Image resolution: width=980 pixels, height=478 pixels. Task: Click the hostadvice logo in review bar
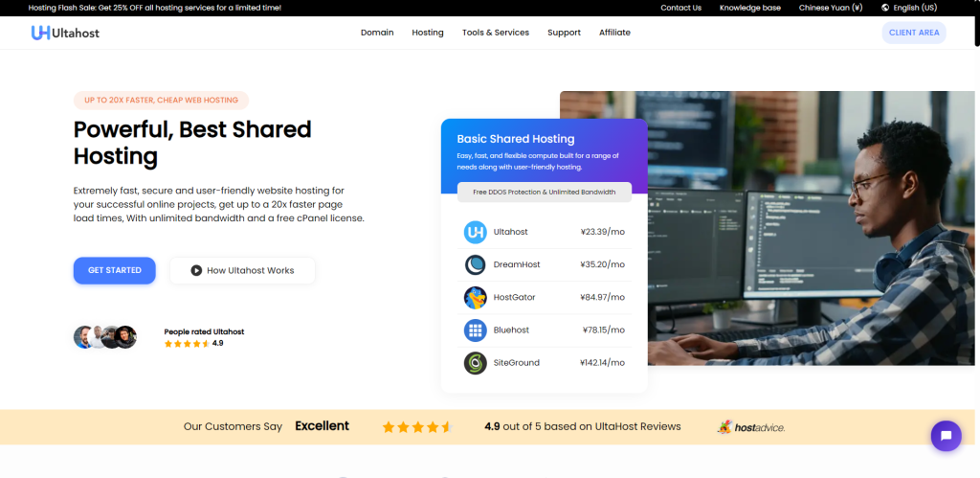(x=751, y=427)
